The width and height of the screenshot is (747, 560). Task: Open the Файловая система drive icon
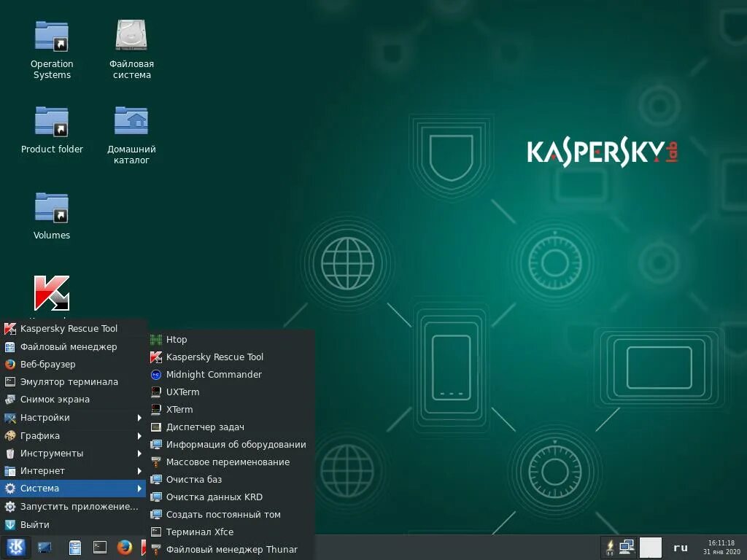click(x=131, y=50)
